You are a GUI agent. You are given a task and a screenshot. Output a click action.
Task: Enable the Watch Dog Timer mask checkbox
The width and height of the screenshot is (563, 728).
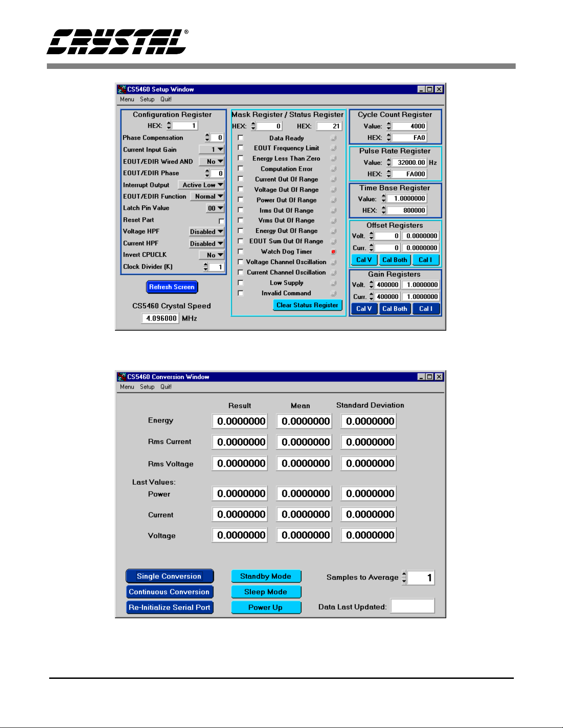240,251
